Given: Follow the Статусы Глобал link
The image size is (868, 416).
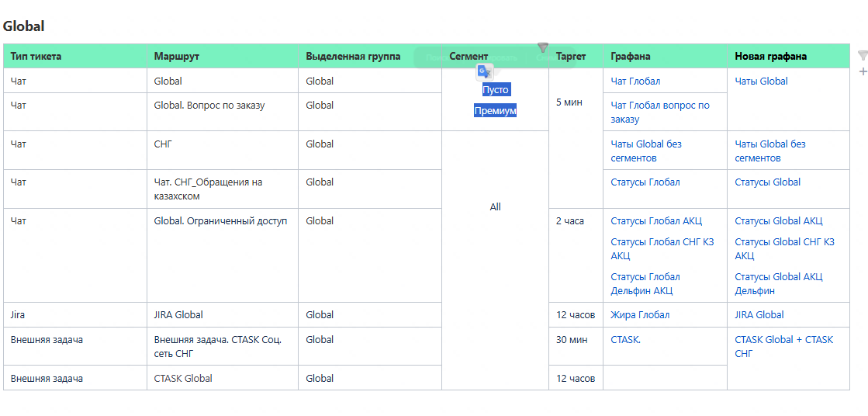Looking at the screenshot, I should (645, 182).
